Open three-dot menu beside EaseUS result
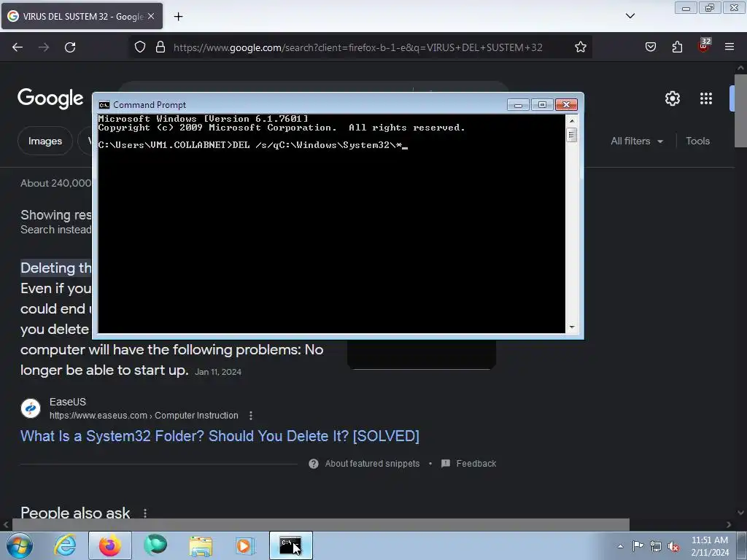This screenshot has height=560, width=747. point(251,416)
